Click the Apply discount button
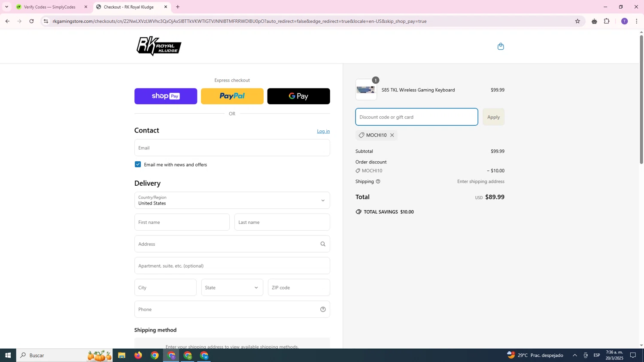 [493, 117]
